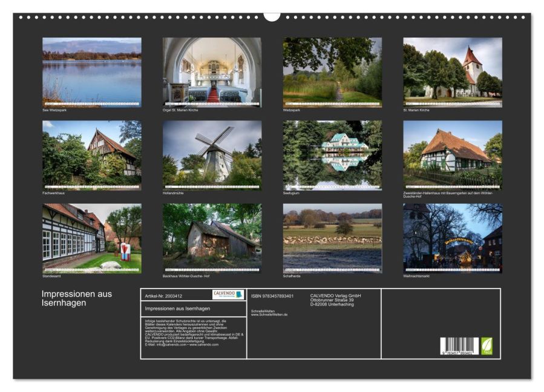The width and height of the screenshot is (544, 392).
Task: Click the 'Zweiständer-Hallenhaus mit Bauerngarten' caption
Action: [x=448, y=195]
